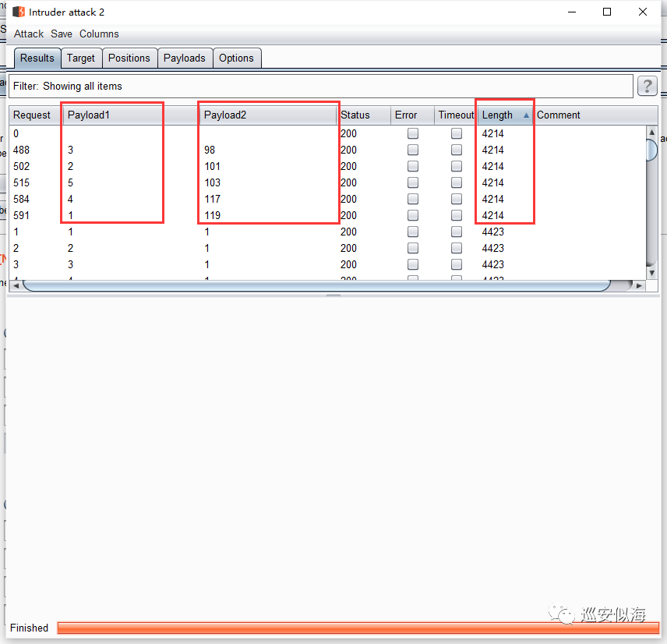The width and height of the screenshot is (667, 644).
Task: Click the Filter: Showing all items bar
Action: point(321,86)
